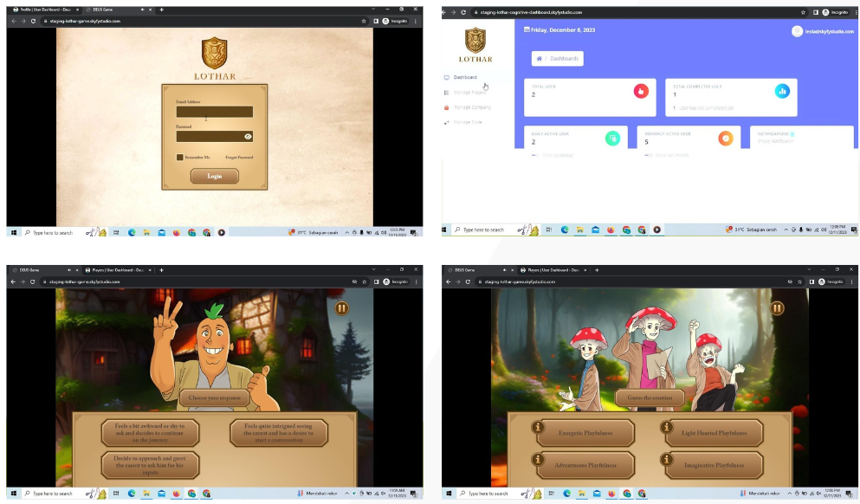Open a new tab in the mushroom game browser
860x504 pixels.
(x=597, y=270)
